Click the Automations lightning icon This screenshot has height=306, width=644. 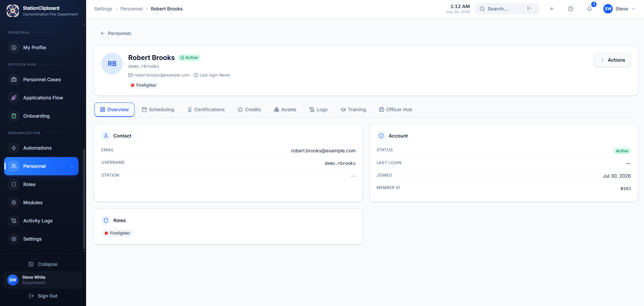coord(14,148)
